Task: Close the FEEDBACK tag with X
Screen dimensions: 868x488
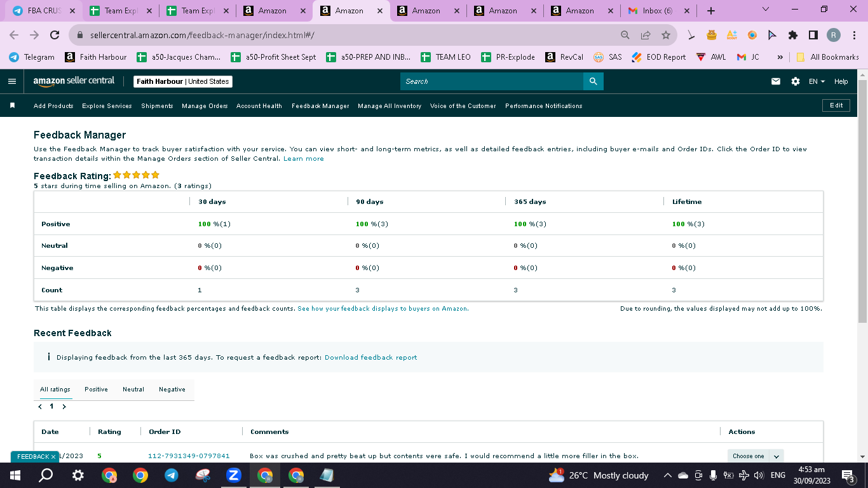Action: [x=53, y=456]
